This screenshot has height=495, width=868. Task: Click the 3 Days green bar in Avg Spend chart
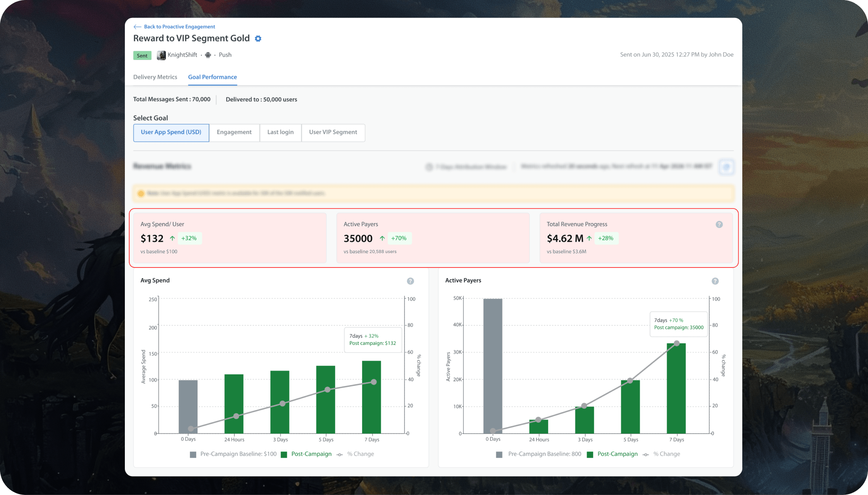pos(280,402)
